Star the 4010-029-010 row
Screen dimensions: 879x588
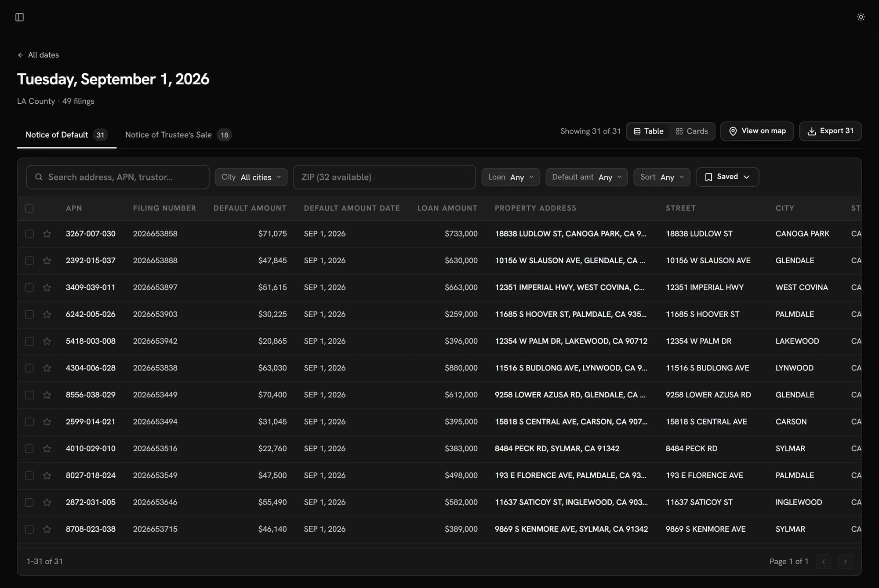47,448
